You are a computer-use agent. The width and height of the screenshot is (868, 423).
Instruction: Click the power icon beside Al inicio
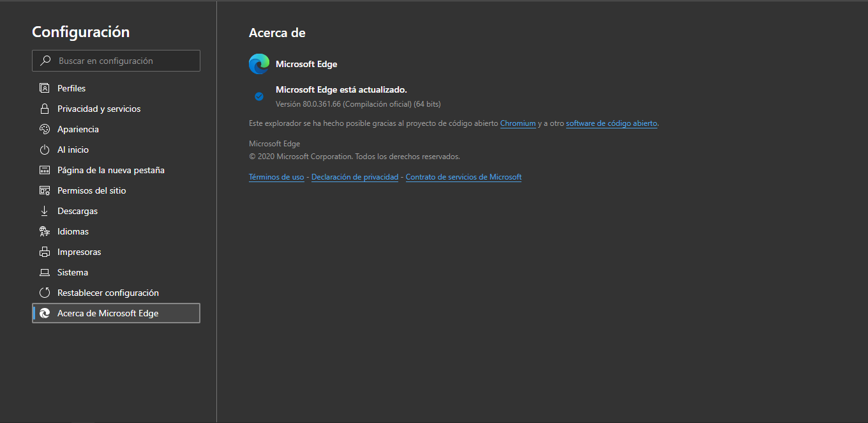[x=45, y=150]
